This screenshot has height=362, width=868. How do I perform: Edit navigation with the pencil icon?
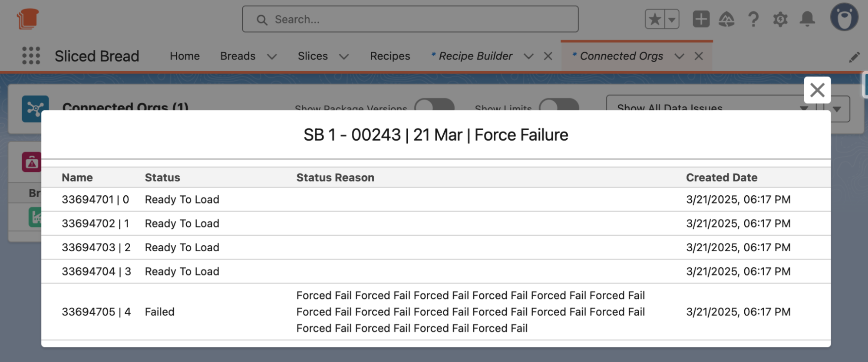(854, 57)
